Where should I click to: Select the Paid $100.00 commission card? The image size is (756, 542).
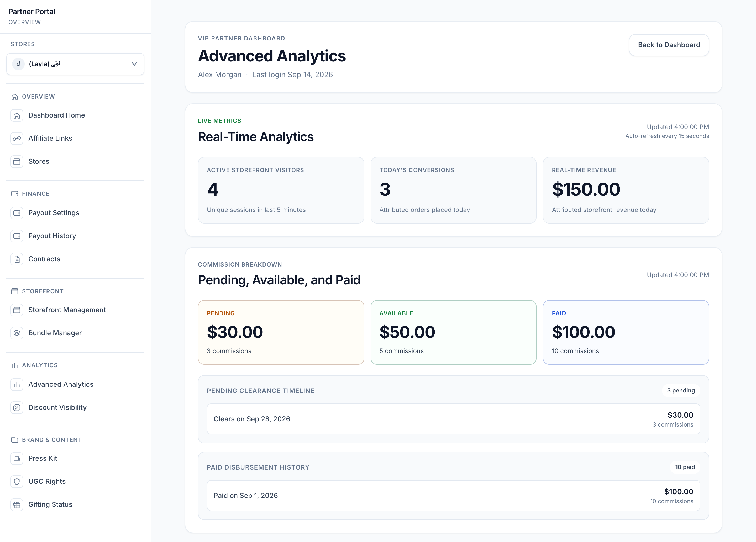pos(626,332)
